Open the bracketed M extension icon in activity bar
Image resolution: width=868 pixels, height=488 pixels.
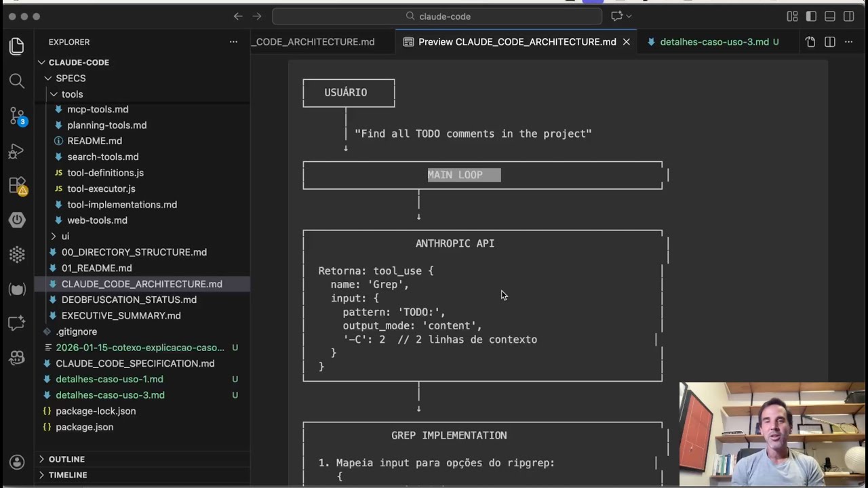click(17, 289)
